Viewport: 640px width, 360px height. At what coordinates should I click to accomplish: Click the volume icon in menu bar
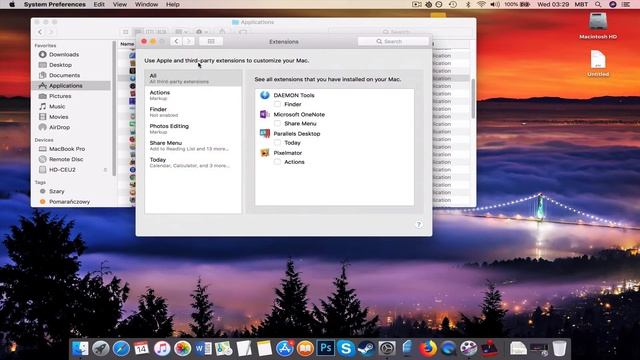[x=495, y=4]
